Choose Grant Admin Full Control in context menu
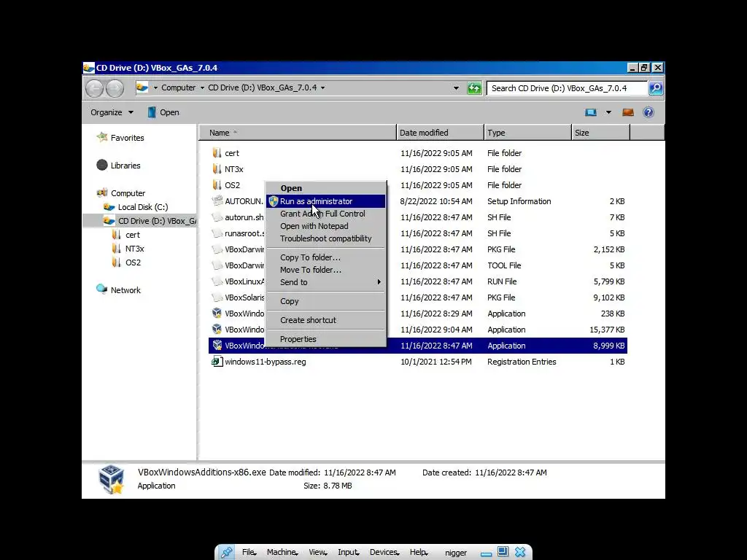Viewport: 747px width, 560px height. [326, 214]
